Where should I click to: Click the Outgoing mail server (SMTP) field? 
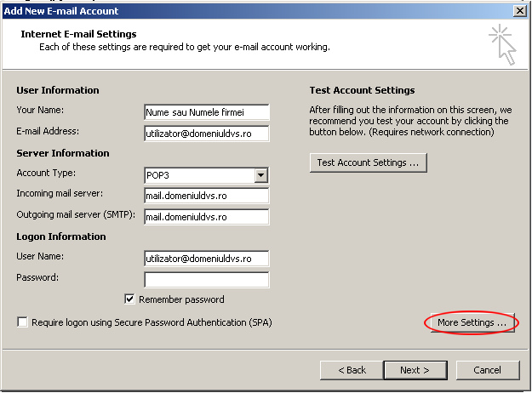(x=207, y=217)
